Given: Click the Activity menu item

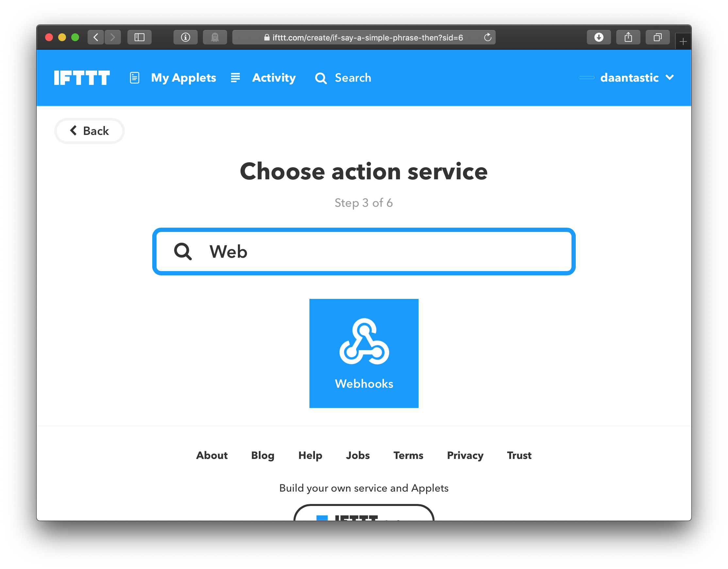Looking at the screenshot, I should pyautogui.click(x=273, y=77).
